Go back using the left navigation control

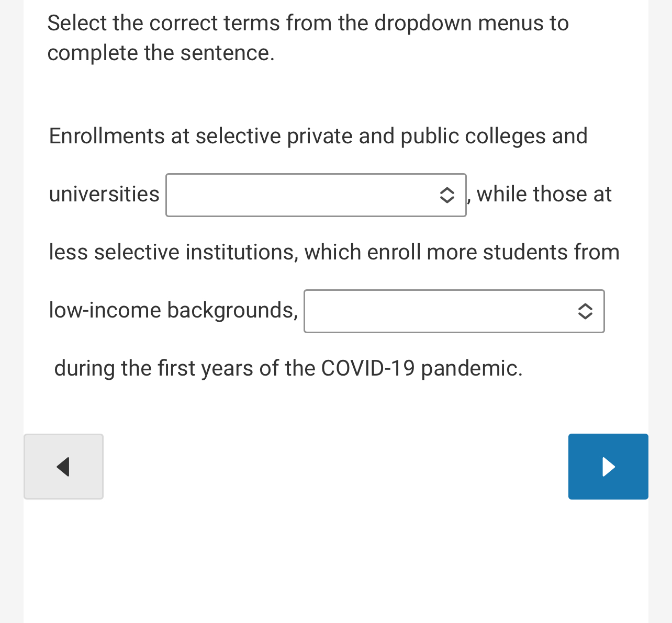(63, 467)
